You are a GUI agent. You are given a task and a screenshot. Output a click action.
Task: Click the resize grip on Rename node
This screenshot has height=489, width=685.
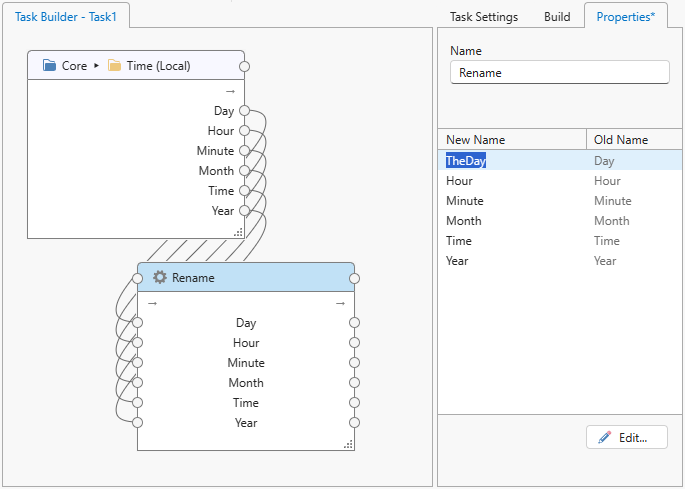(348, 444)
